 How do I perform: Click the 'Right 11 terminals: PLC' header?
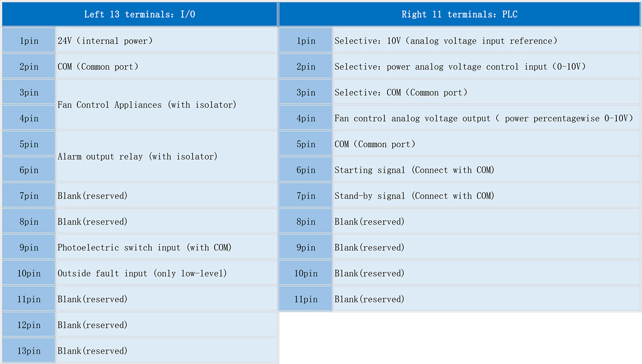(459, 14)
